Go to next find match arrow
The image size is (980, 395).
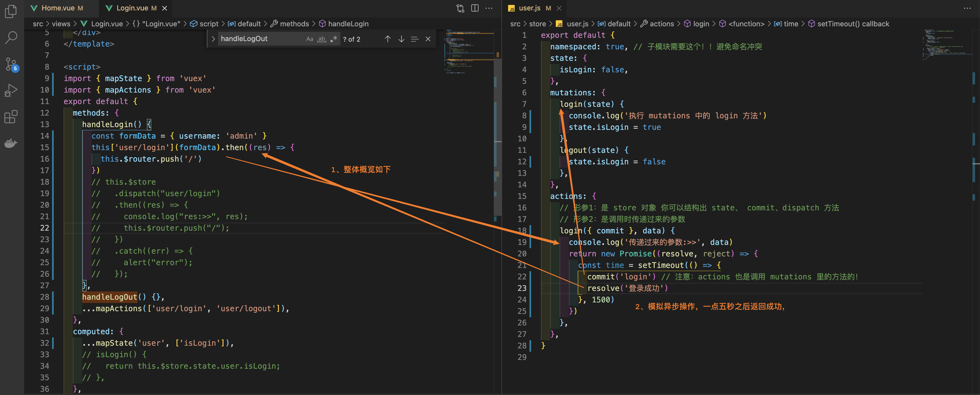point(401,39)
